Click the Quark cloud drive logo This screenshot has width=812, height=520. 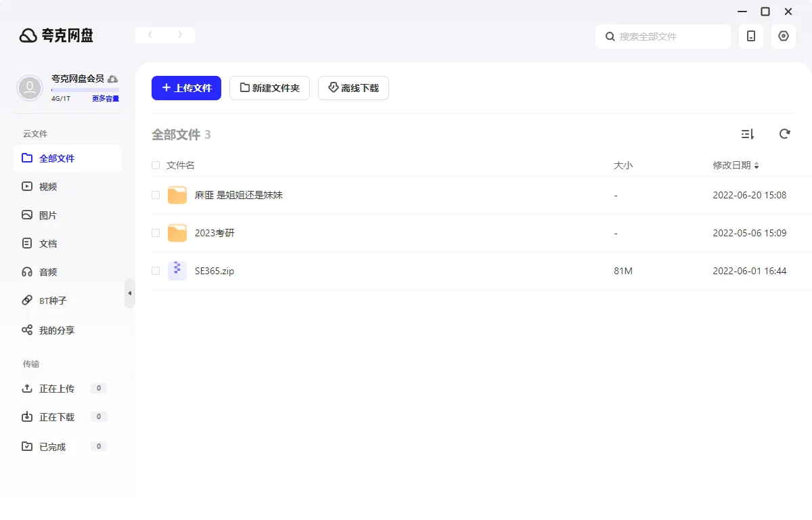pyautogui.click(x=56, y=36)
